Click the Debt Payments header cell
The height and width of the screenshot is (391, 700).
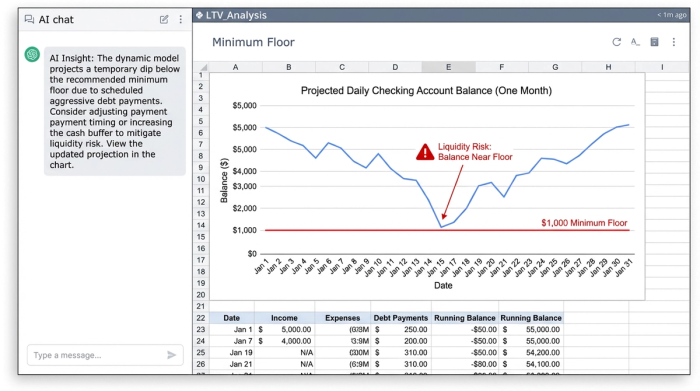point(401,318)
